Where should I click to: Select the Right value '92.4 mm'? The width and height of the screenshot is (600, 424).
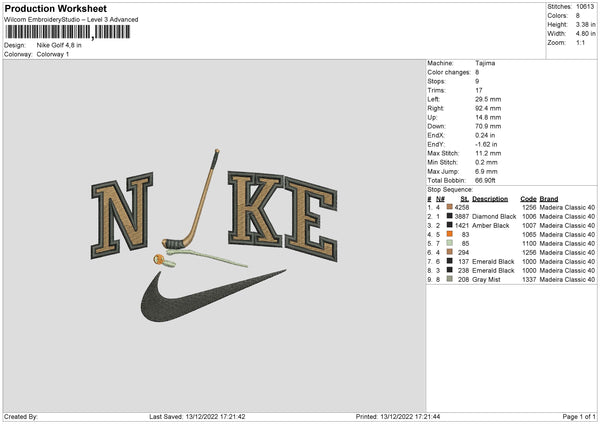point(488,108)
